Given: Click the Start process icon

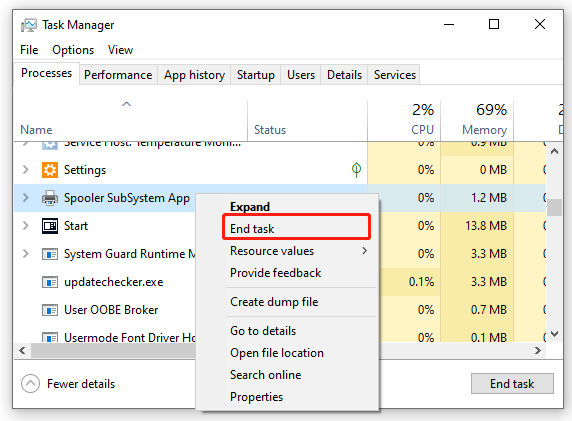Looking at the screenshot, I should (x=50, y=226).
